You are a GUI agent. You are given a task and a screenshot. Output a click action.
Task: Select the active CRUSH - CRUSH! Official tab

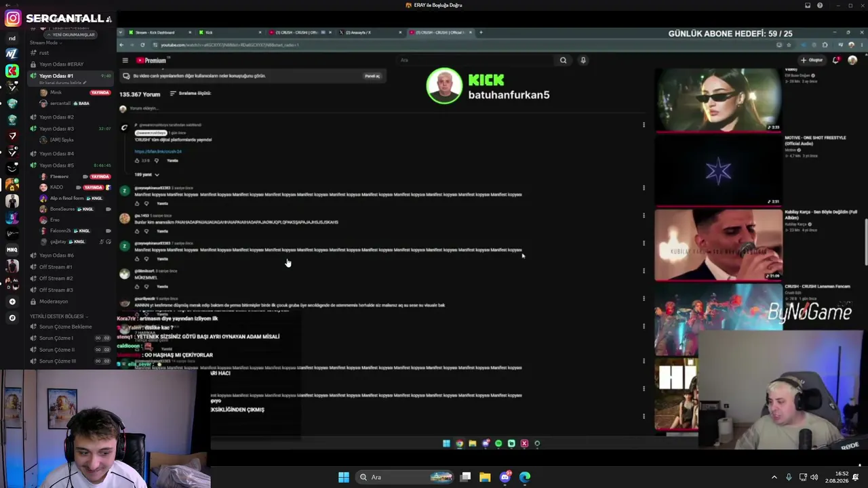click(x=439, y=33)
